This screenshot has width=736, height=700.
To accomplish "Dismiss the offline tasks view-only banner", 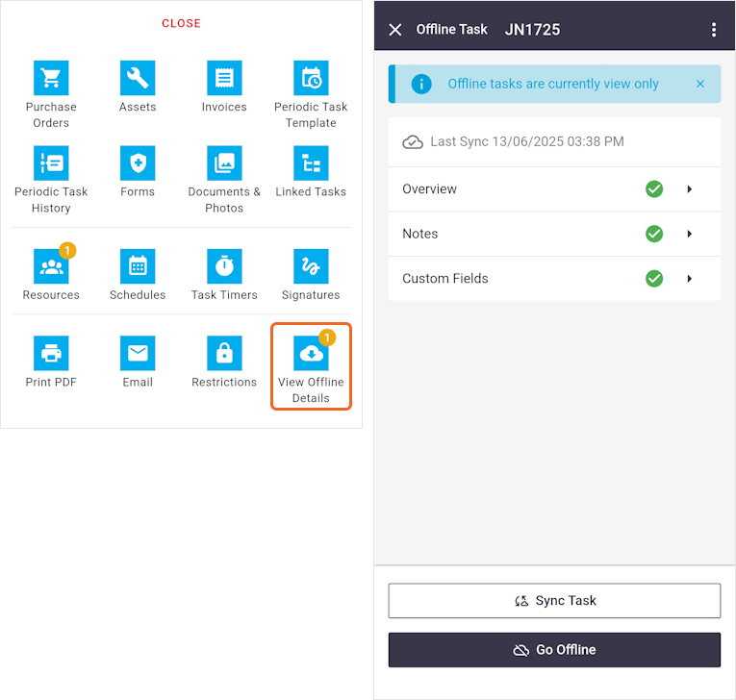I will (x=699, y=84).
